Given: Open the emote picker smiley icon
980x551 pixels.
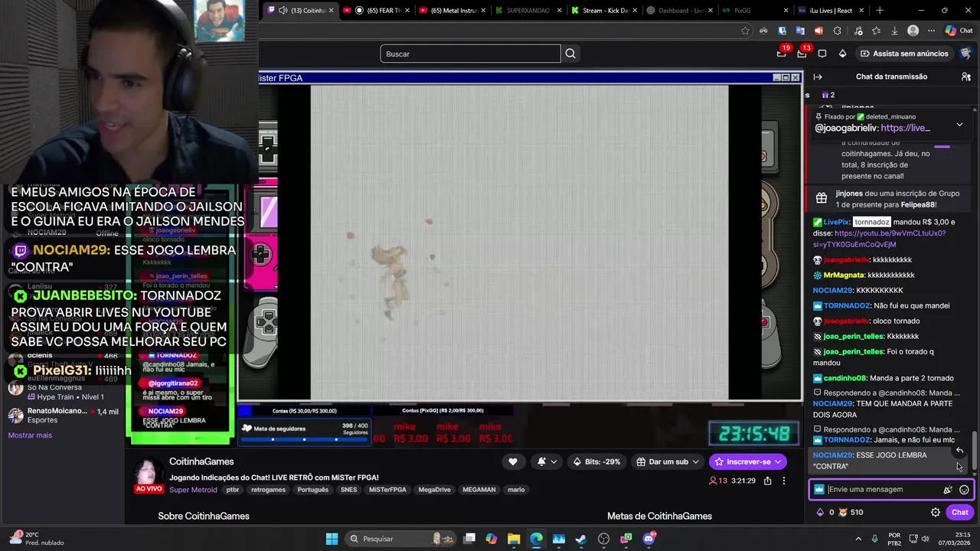Looking at the screenshot, I should point(965,490).
